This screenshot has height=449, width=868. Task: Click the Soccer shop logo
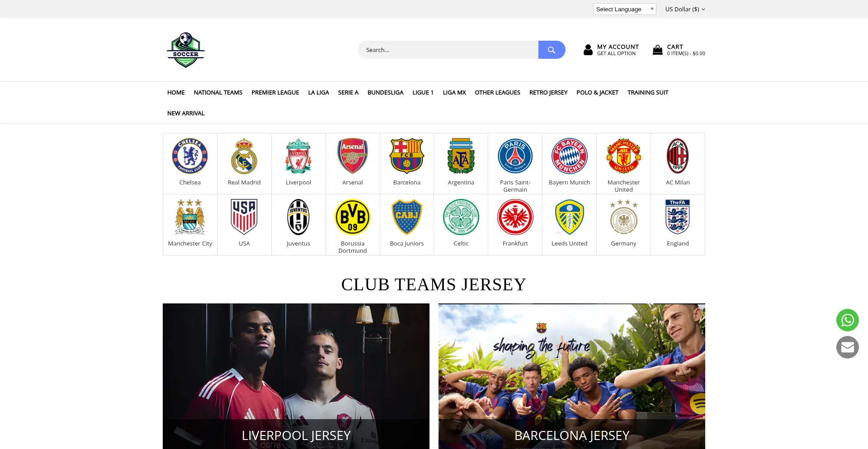coord(186,50)
